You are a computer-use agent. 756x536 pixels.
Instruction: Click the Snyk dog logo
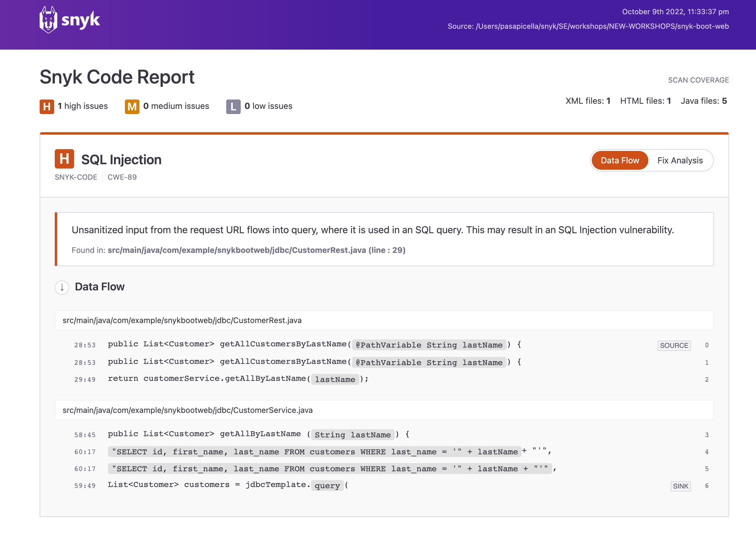tap(48, 20)
